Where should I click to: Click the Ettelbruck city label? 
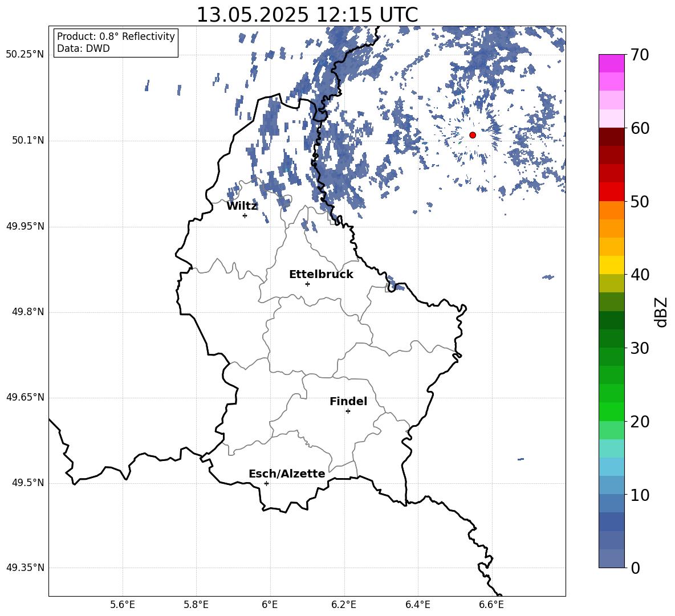(x=321, y=275)
